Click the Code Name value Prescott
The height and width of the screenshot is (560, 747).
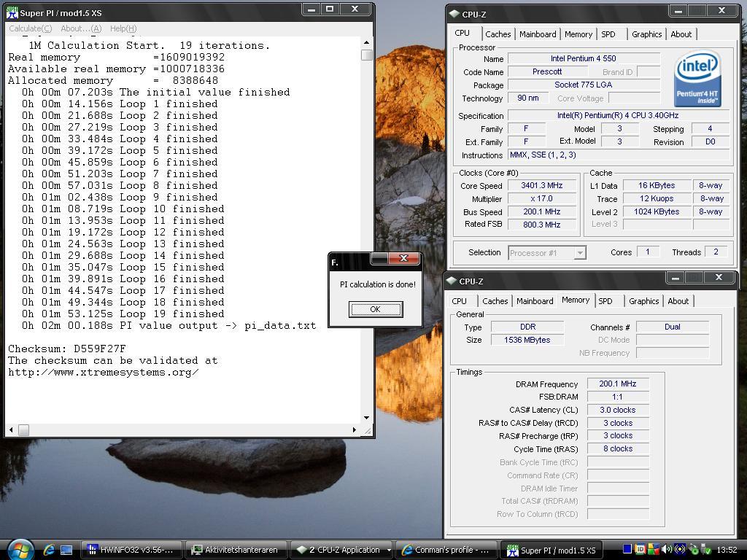[547, 72]
